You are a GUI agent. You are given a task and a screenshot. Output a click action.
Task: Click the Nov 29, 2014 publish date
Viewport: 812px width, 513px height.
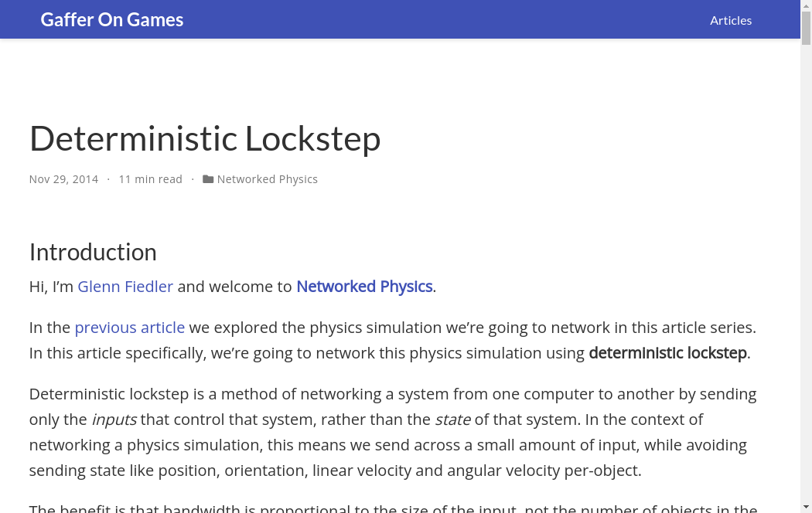[x=63, y=179]
